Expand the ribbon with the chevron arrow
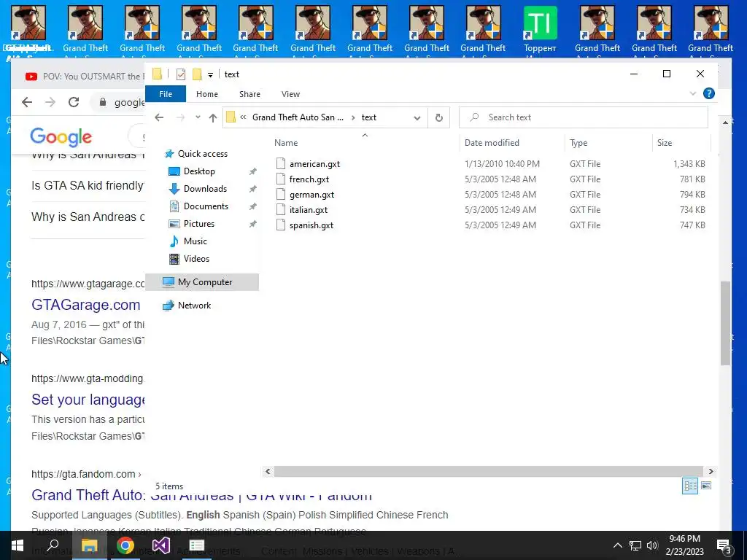The image size is (747, 560). (693, 93)
